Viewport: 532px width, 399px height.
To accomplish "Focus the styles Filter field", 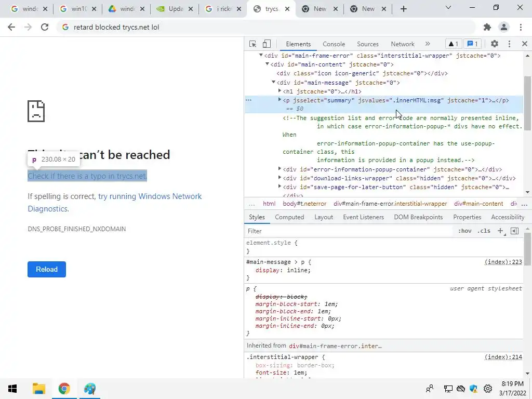I will click(350, 231).
